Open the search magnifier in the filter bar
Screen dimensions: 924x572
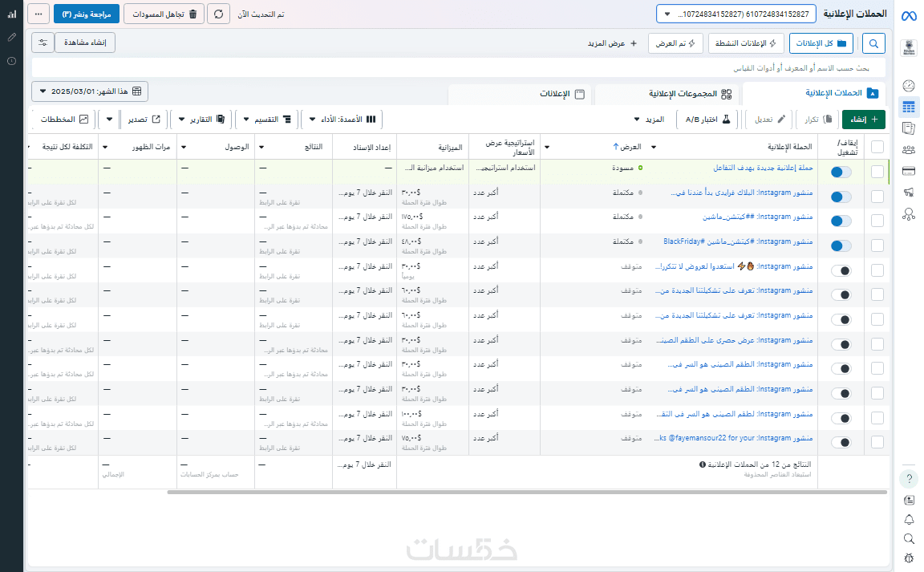tap(873, 43)
